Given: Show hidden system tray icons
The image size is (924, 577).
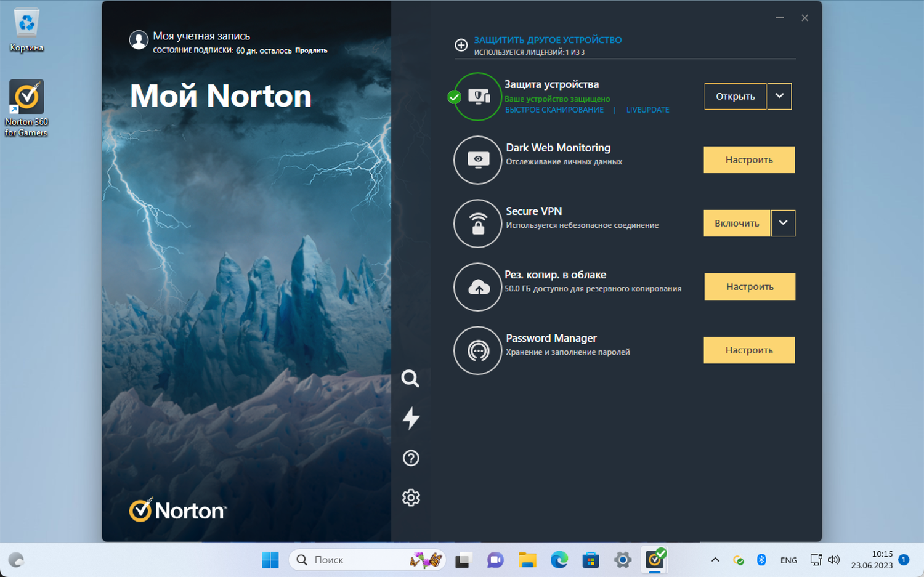Looking at the screenshot, I should pyautogui.click(x=715, y=560).
